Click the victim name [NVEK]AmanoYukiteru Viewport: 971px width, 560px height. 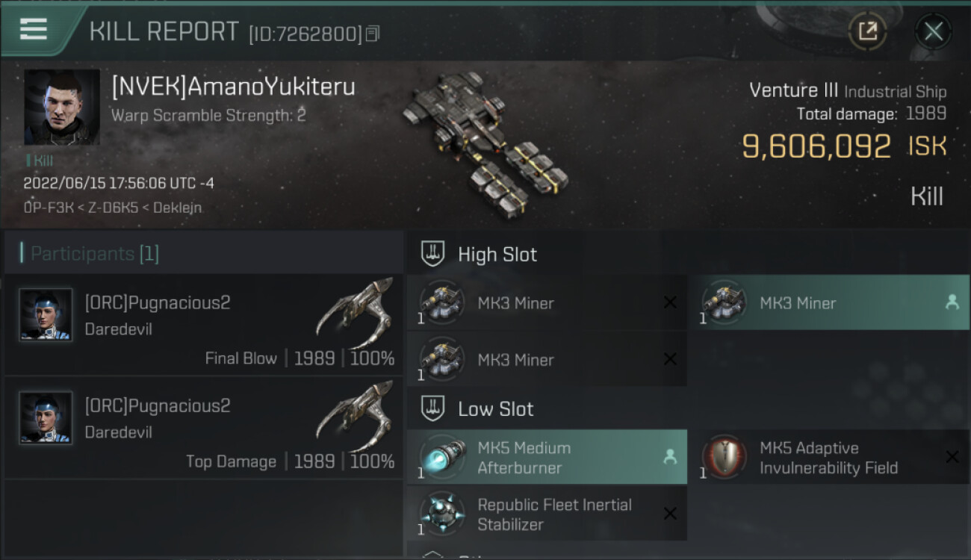pyautogui.click(x=233, y=87)
